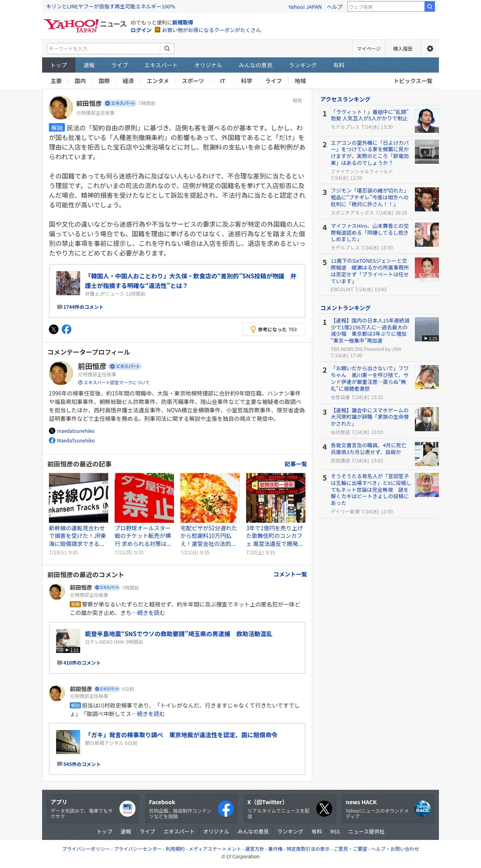Viewport: 481px width, 868px height.
Task: Open the pizza article thumbnail
Action: [x=210, y=498]
